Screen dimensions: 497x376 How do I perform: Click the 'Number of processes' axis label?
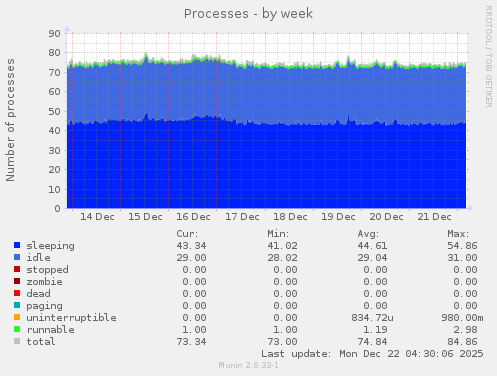[x=10, y=120]
